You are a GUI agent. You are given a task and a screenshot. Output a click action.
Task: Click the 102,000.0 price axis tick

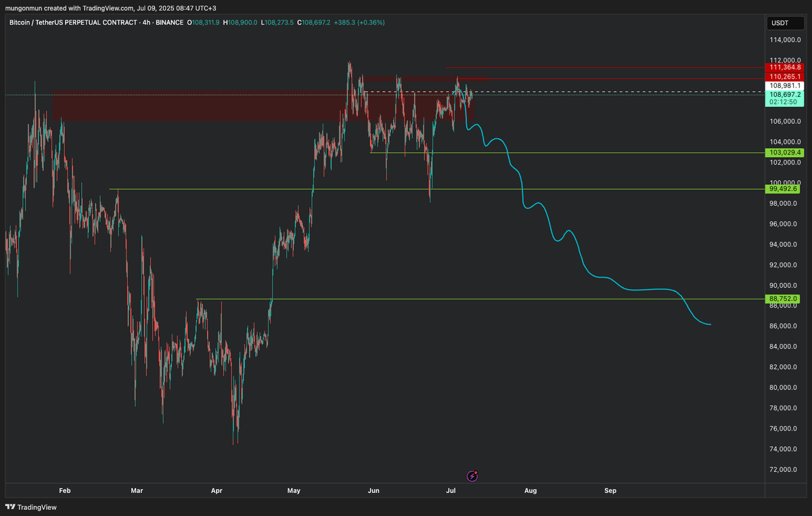784,163
